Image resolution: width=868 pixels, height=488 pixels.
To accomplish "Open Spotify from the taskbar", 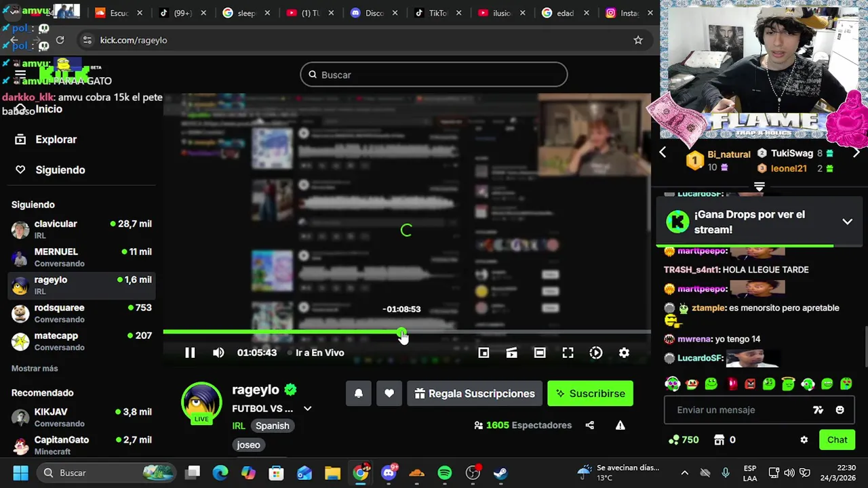I will (445, 472).
